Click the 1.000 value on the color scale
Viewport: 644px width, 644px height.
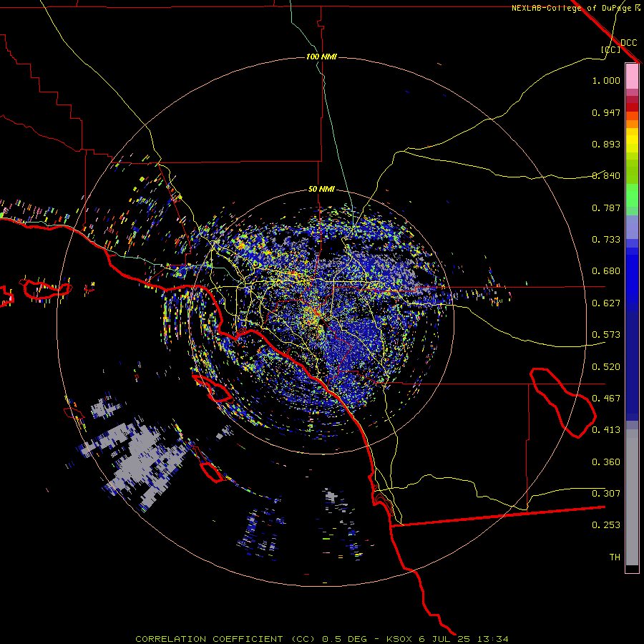[x=606, y=80]
